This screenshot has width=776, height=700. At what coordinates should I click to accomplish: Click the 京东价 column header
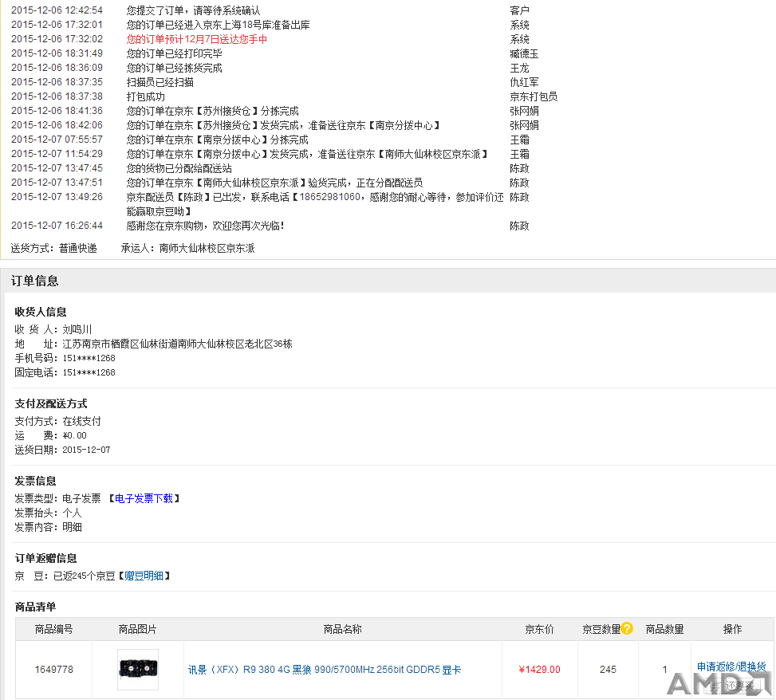(539, 629)
